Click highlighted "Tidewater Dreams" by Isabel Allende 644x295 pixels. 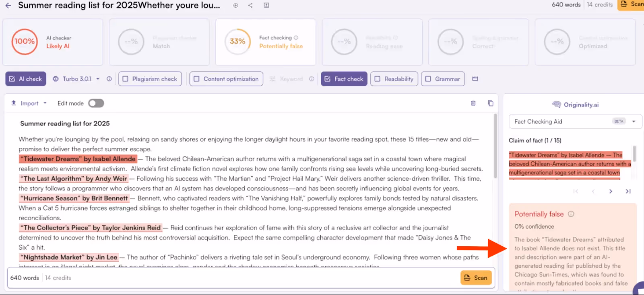click(78, 159)
